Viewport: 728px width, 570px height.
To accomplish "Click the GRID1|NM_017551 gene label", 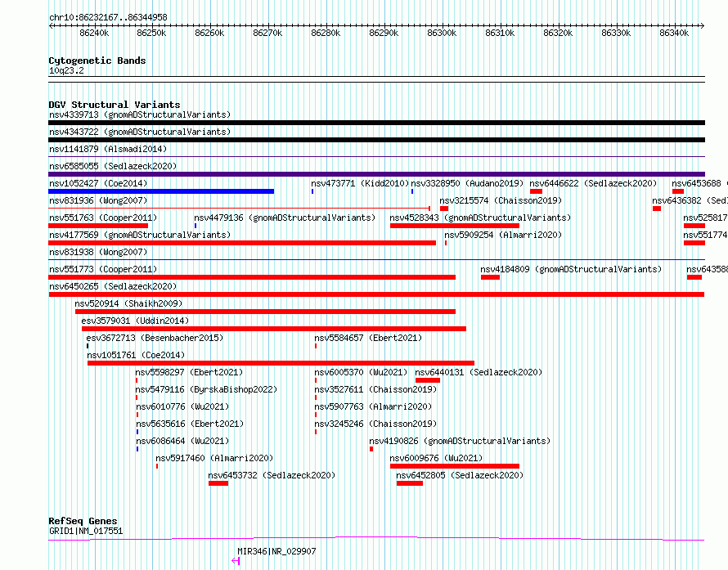I will click(86, 531).
